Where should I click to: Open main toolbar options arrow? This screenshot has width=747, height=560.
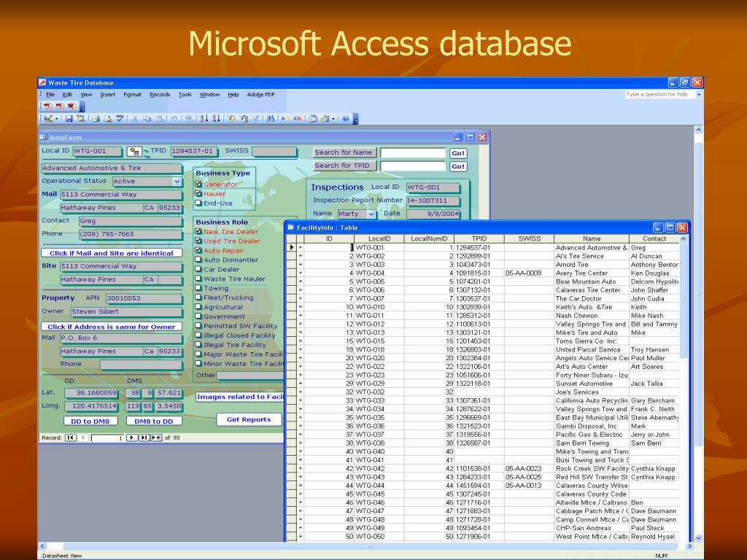[x=356, y=120]
